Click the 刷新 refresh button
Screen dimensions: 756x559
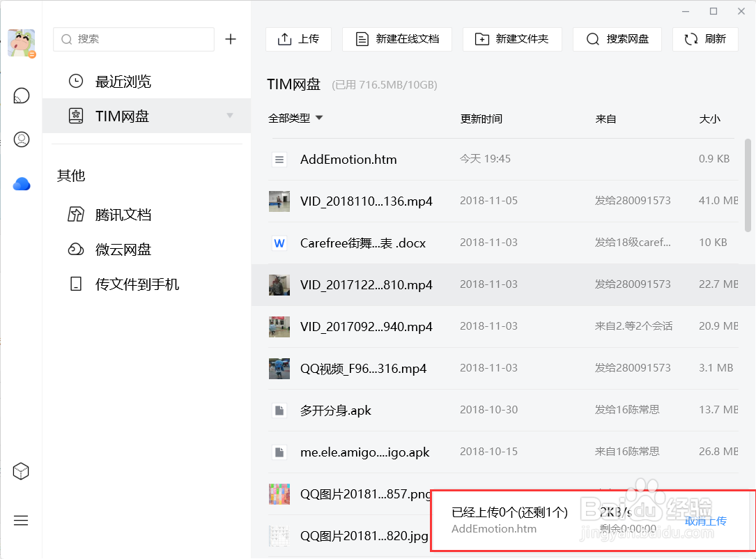click(x=705, y=39)
